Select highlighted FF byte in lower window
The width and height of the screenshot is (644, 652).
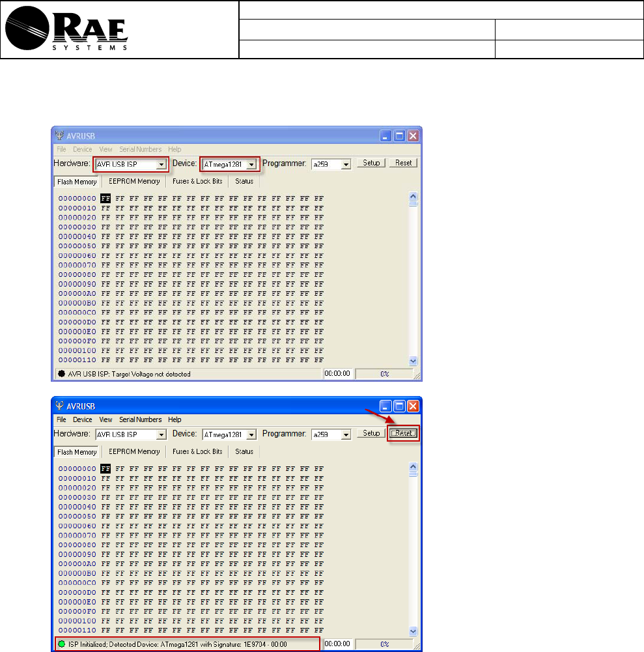105,468
